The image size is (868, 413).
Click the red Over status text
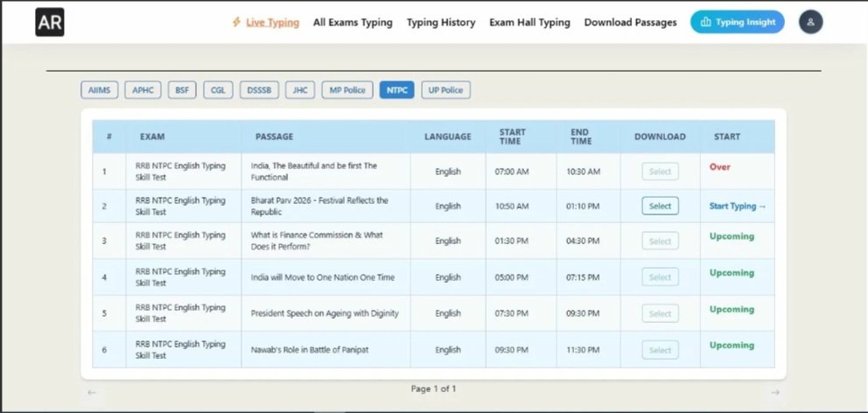click(719, 166)
